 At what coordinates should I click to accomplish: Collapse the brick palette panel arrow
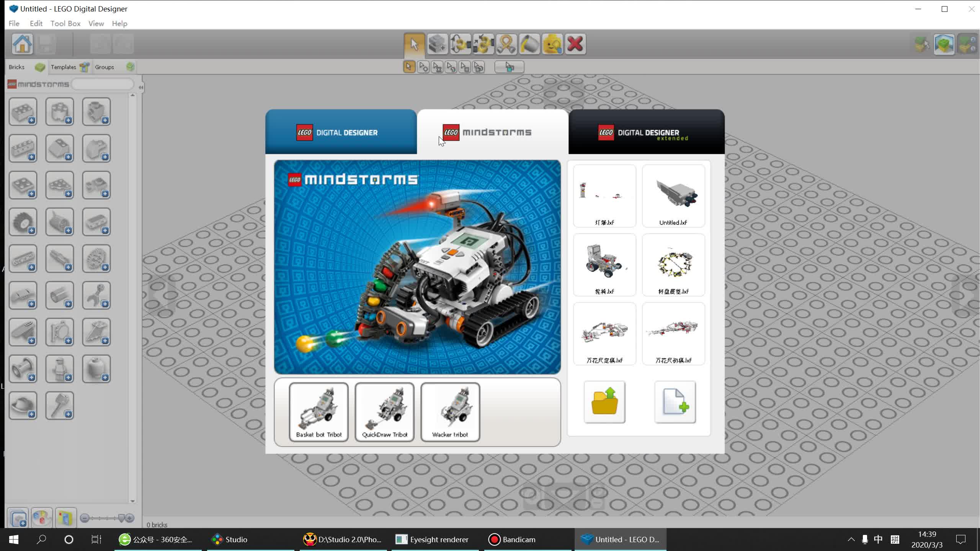pos(140,87)
